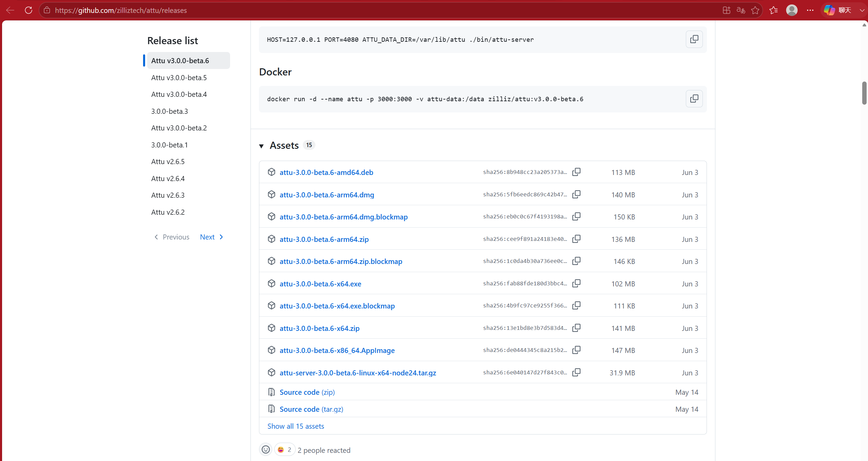Viewport: 868px width, 461px height.
Task: Copy sha256 of attu-3.0.0-beta.6-x64.zip
Action: pyautogui.click(x=576, y=328)
